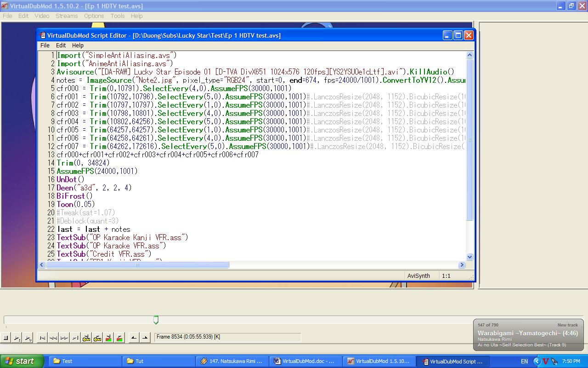This screenshot has height=368, width=588.
Task: Click Warabigami track title in notification popup
Action: (528, 333)
